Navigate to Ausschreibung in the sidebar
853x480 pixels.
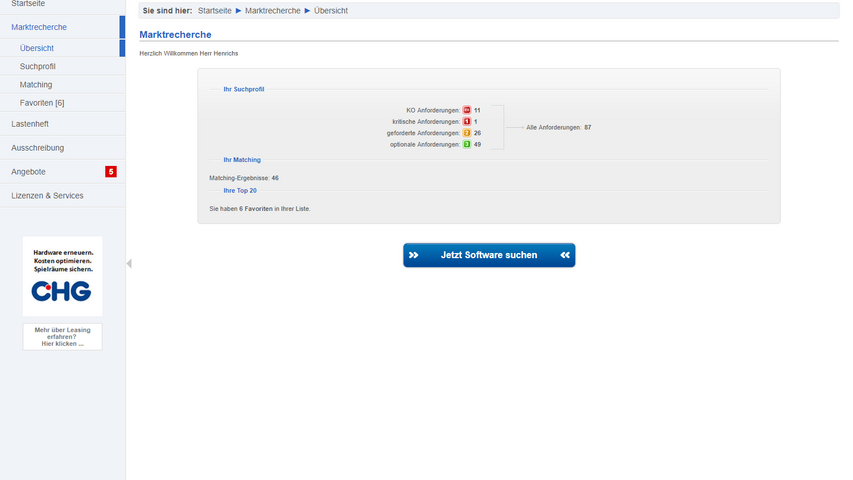click(37, 148)
